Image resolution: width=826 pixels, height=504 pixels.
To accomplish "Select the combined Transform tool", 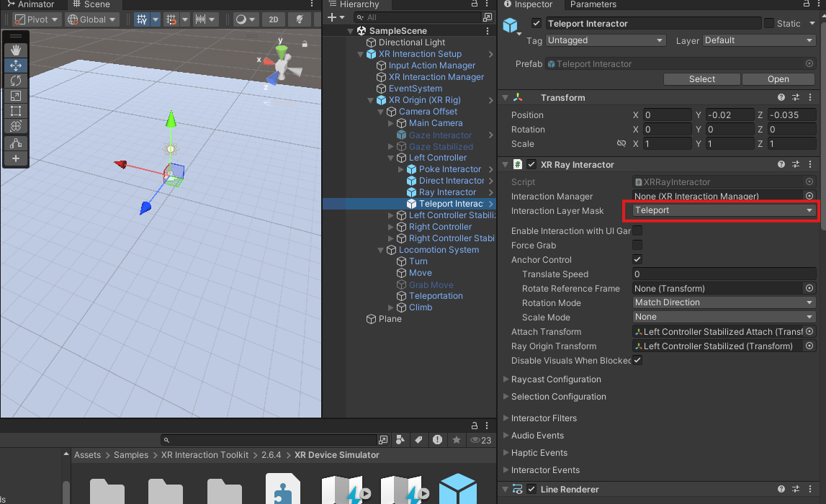I will (x=16, y=127).
